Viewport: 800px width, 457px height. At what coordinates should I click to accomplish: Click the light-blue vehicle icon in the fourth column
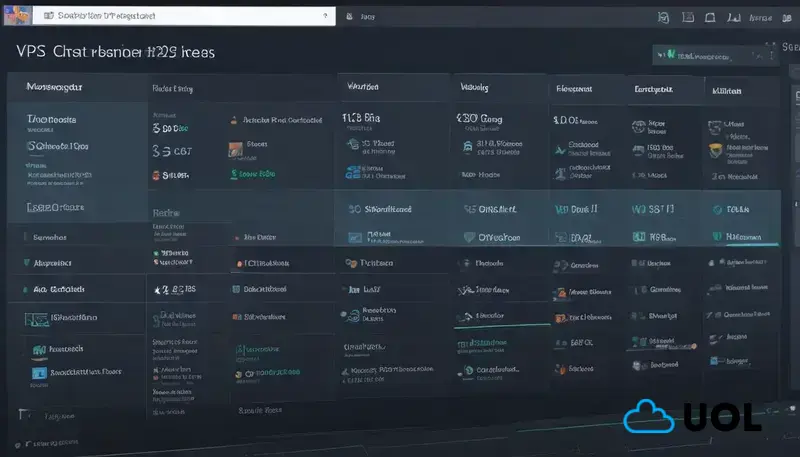point(467,147)
